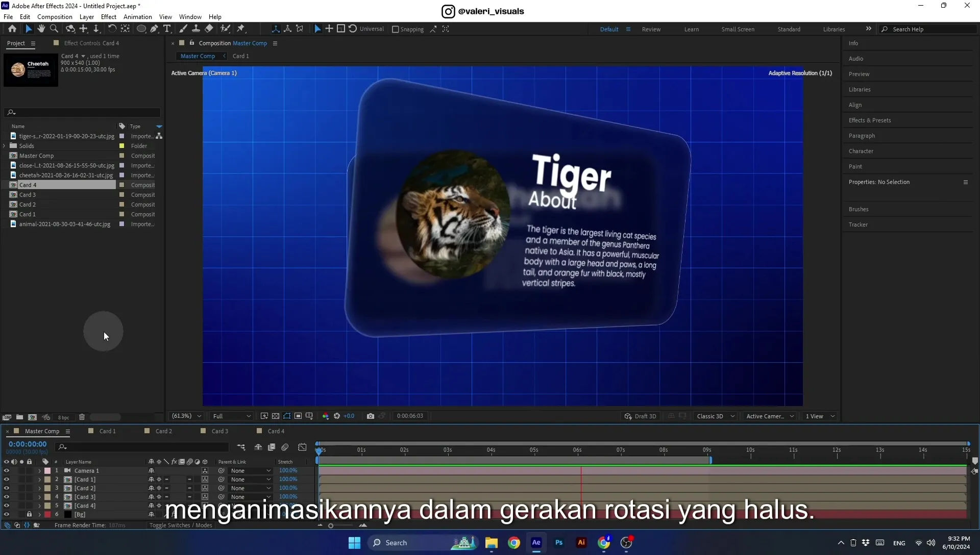980x555 pixels.
Task: Switch to the Card 3 timeline tab
Action: click(219, 431)
